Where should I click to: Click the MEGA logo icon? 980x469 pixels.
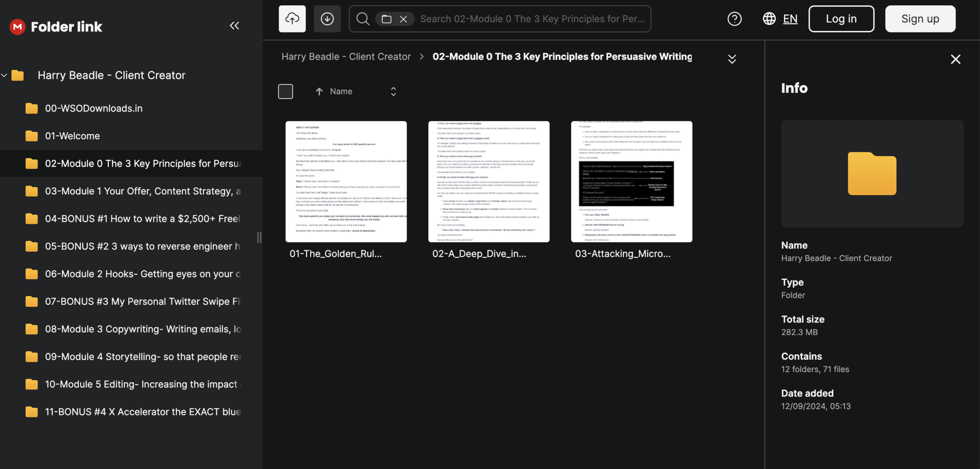17,27
